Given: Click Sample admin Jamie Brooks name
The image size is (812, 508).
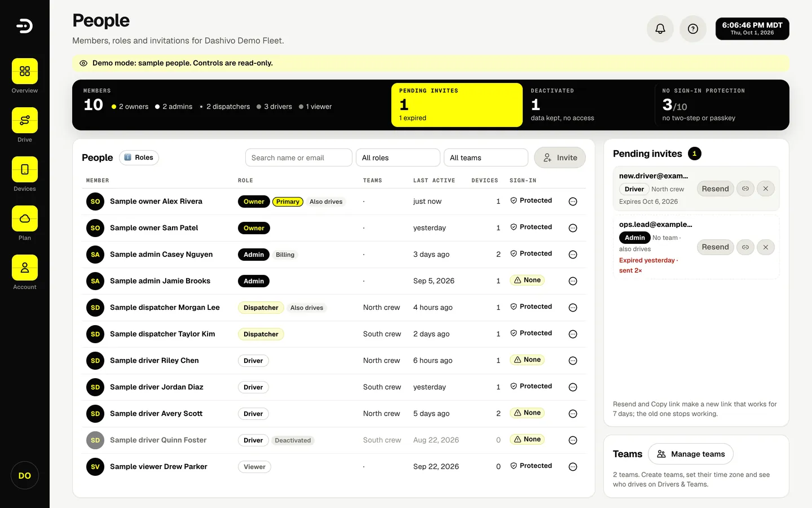Looking at the screenshot, I should 160,281.
